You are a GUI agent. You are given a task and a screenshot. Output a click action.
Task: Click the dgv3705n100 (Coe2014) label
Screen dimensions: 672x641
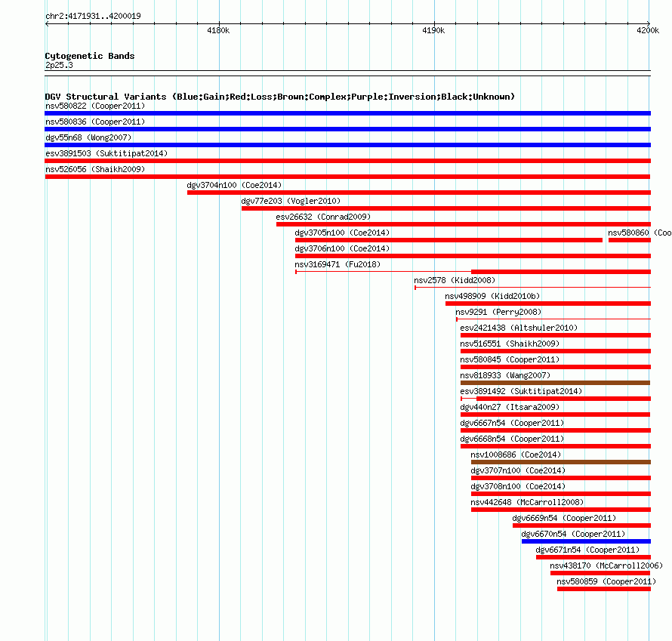342,233
